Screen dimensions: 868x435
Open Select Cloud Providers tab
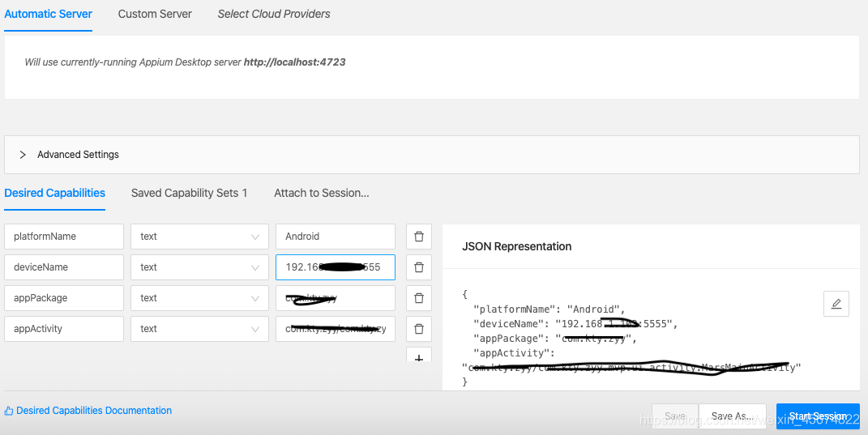pyautogui.click(x=274, y=15)
